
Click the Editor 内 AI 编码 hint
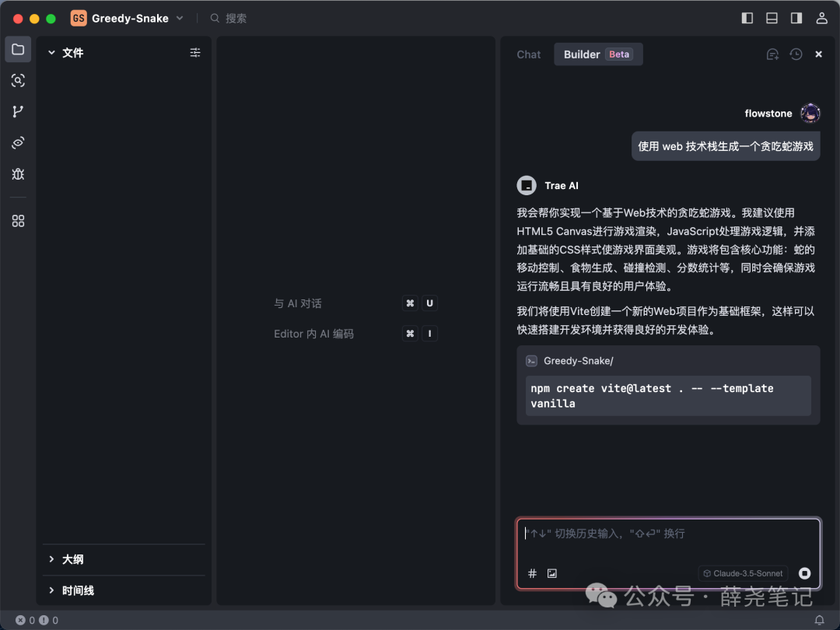click(314, 334)
